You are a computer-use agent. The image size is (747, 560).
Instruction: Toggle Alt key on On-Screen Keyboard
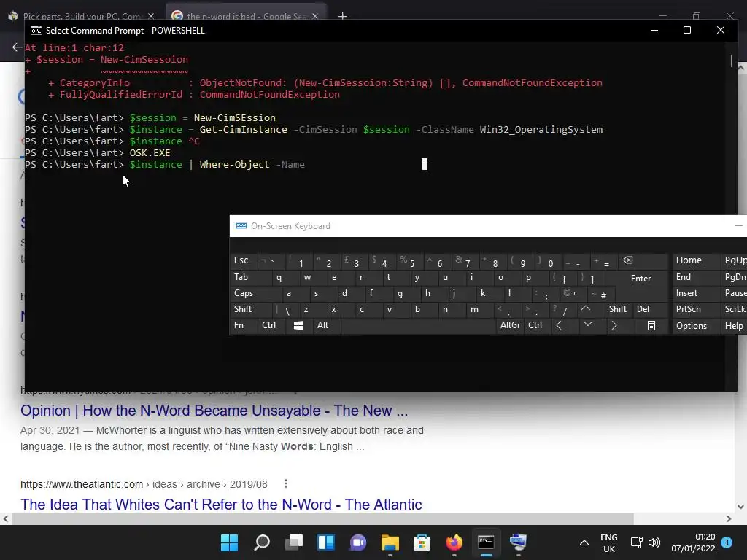[x=327, y=325]
